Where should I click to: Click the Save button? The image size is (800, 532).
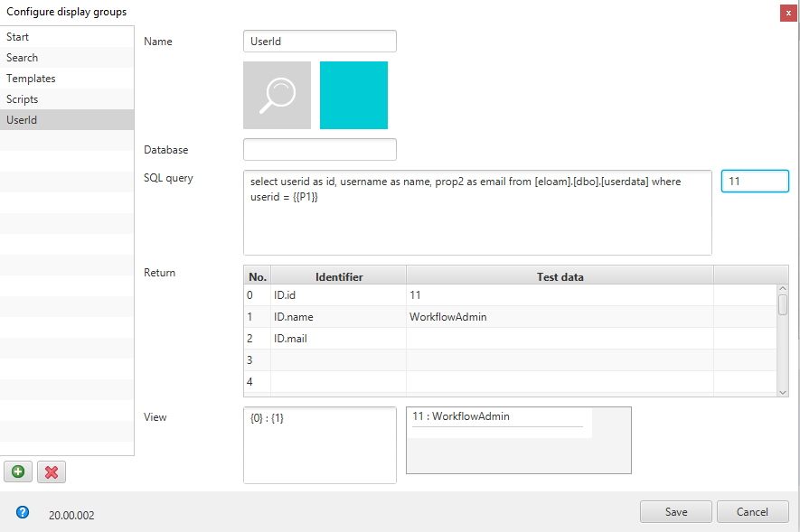click(x=676, y=511)
